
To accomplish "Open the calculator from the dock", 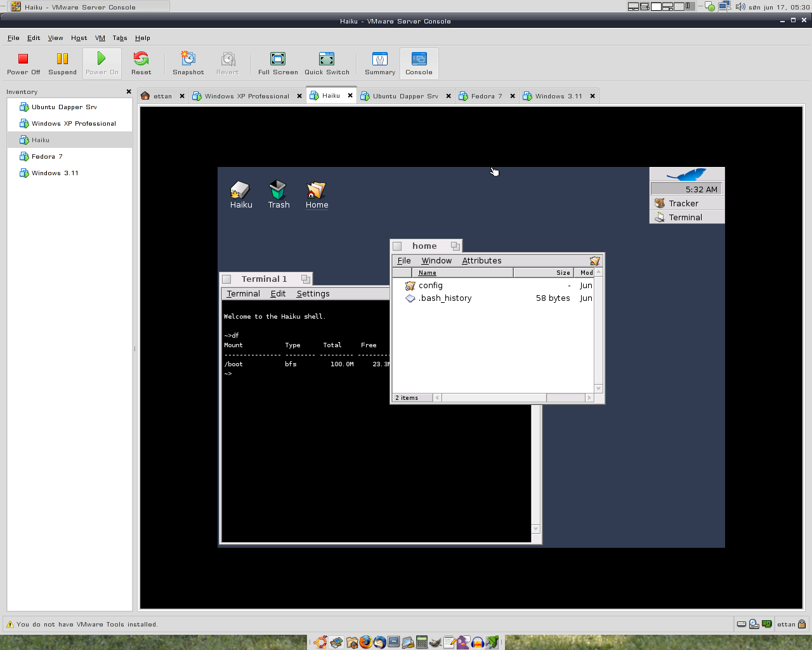I will (422, 642).
